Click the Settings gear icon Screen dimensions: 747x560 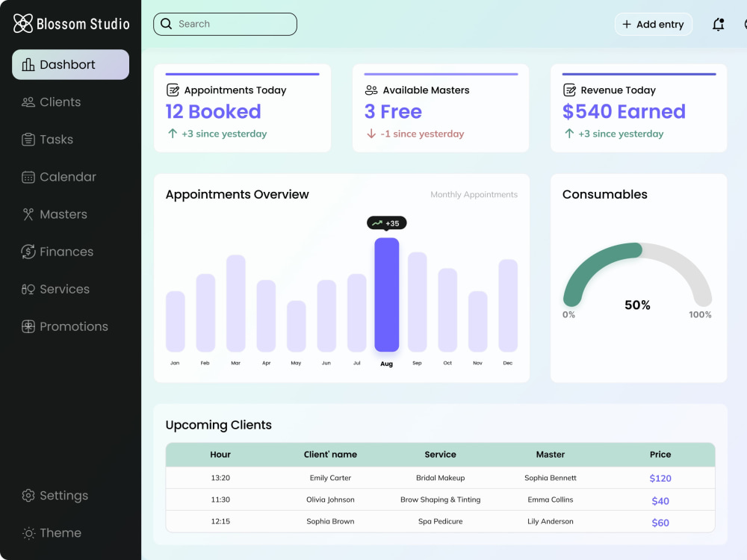pos(28,495)
